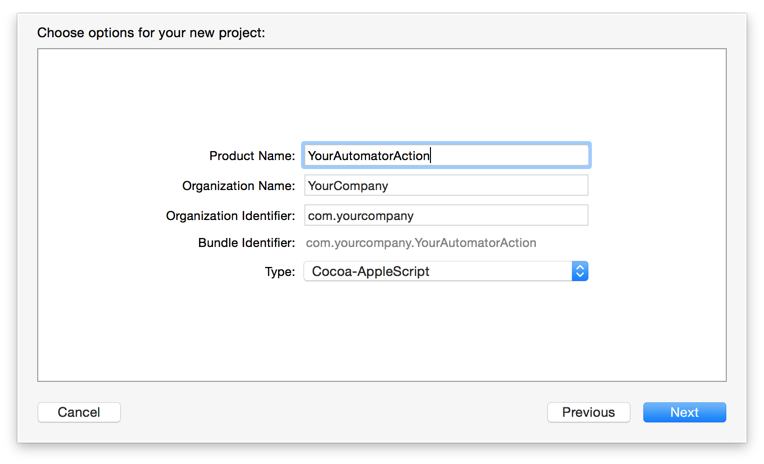Viewport: 764px width, 464px height.
Task: Click the com.yourcompany text in identifier field
Action: point(361,216)
